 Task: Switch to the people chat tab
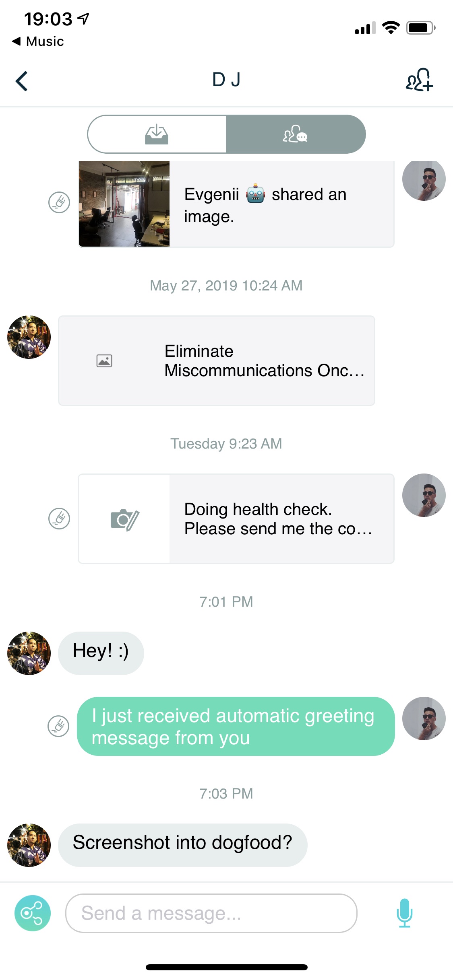296,134
